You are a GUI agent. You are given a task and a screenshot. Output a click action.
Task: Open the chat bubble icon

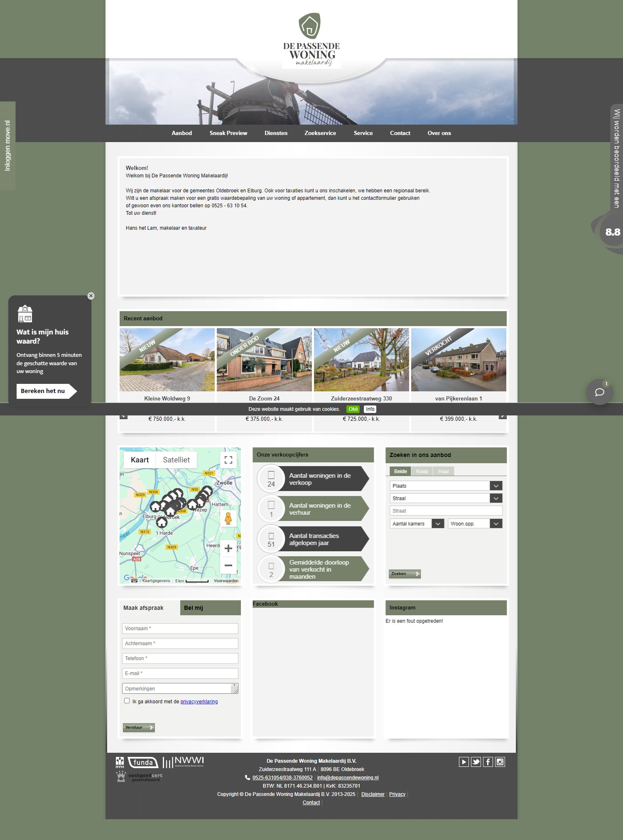pyautogui.click(x=599, y=392)
